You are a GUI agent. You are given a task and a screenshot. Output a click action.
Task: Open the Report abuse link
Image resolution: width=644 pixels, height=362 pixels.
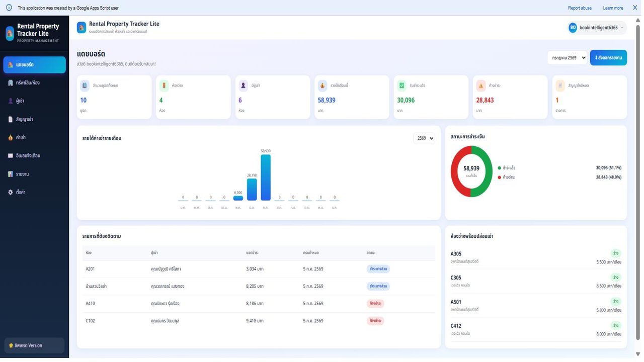[580, 8]
